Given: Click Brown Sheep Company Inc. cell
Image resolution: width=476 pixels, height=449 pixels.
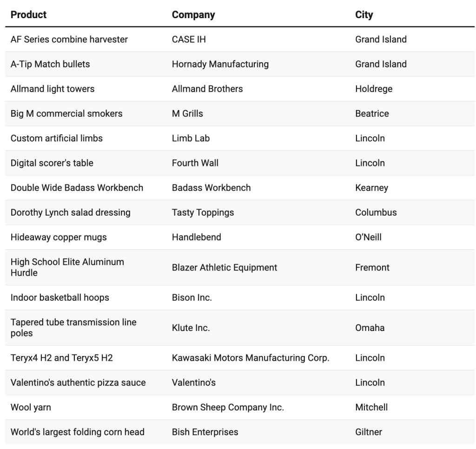Looking at the screenshot, I should coord(228,407).
